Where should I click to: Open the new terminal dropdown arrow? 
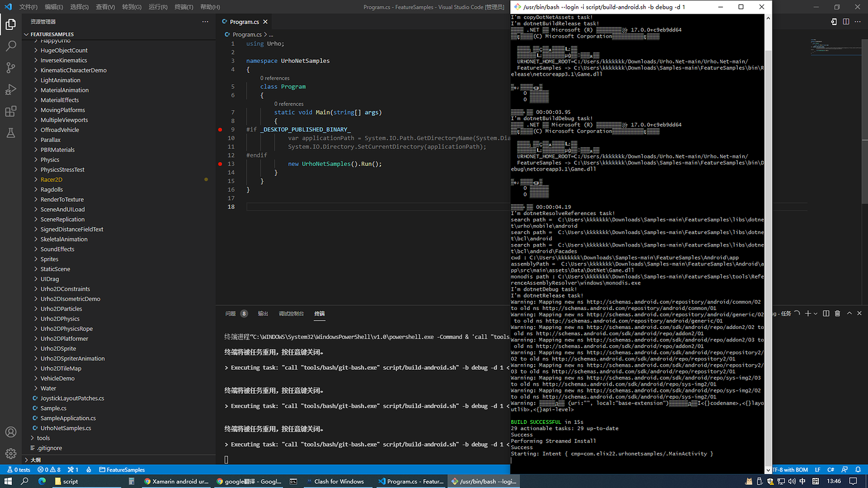[x=816, y=313]
